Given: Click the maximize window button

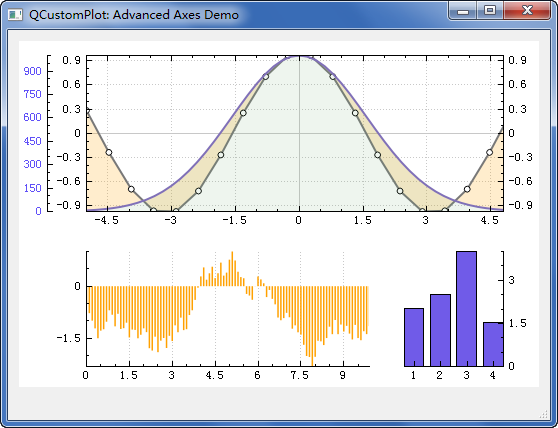Looking at the screenshot, I should (490, 11).
